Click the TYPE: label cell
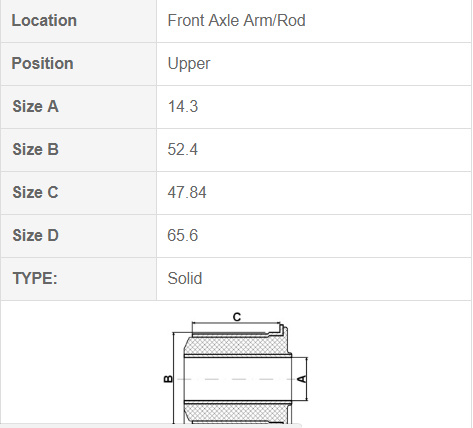The height and width of the screenshot is (428, 473). click(79, 279)
